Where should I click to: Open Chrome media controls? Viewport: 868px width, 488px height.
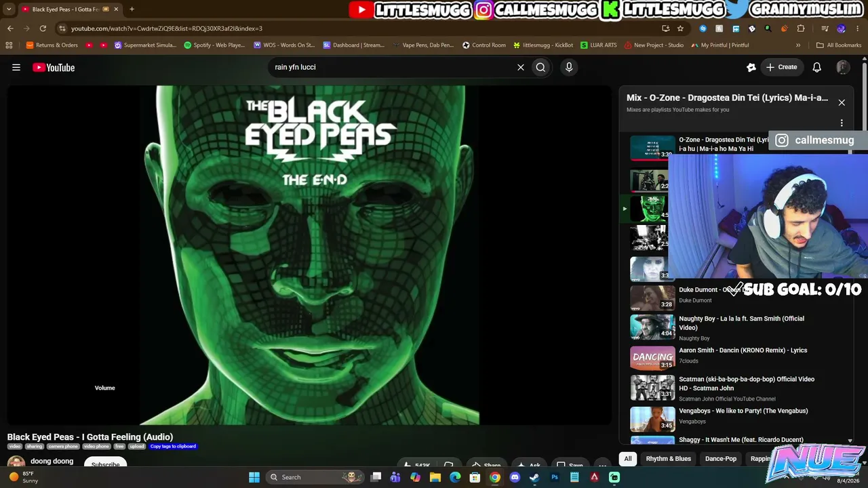pyautogui.click(x=825, y=28)
